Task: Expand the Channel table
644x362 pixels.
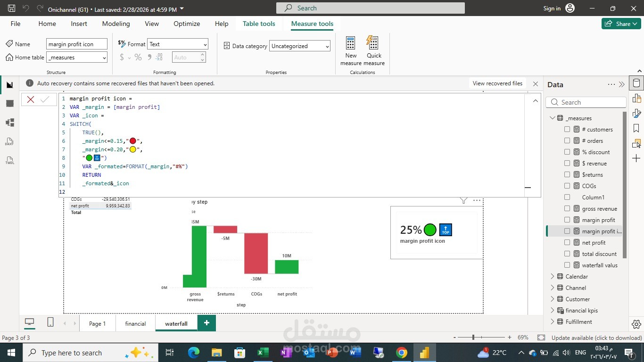Action: point(553,288)
